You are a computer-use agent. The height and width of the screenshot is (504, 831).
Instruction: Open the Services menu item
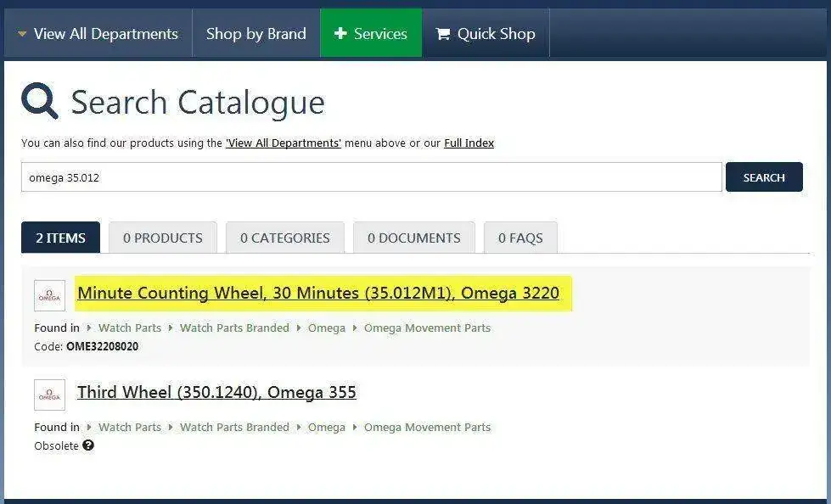click(x=371, y=33)
